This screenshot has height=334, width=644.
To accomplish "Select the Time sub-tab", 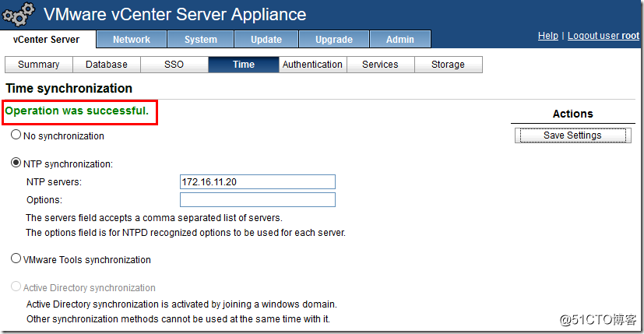I will coord(244,65).
